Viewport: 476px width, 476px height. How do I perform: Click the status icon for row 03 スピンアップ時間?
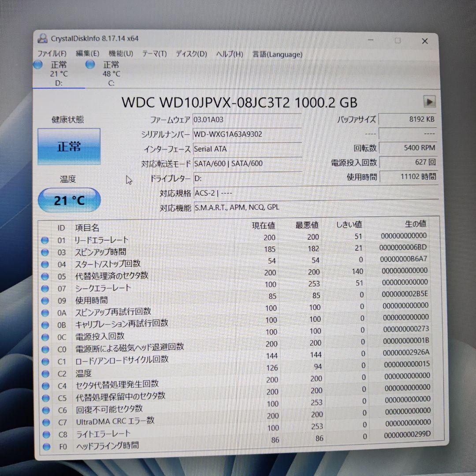45,252
